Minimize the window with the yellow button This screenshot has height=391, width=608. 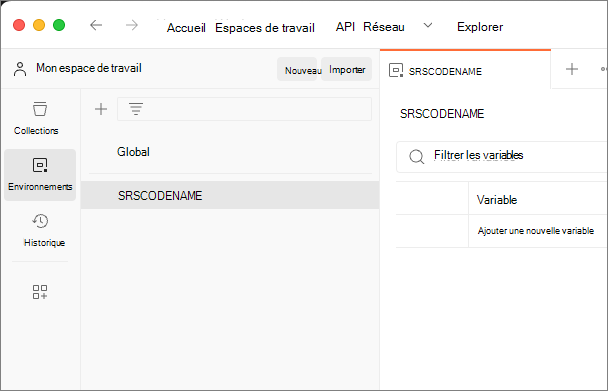[x=39, y=25]
